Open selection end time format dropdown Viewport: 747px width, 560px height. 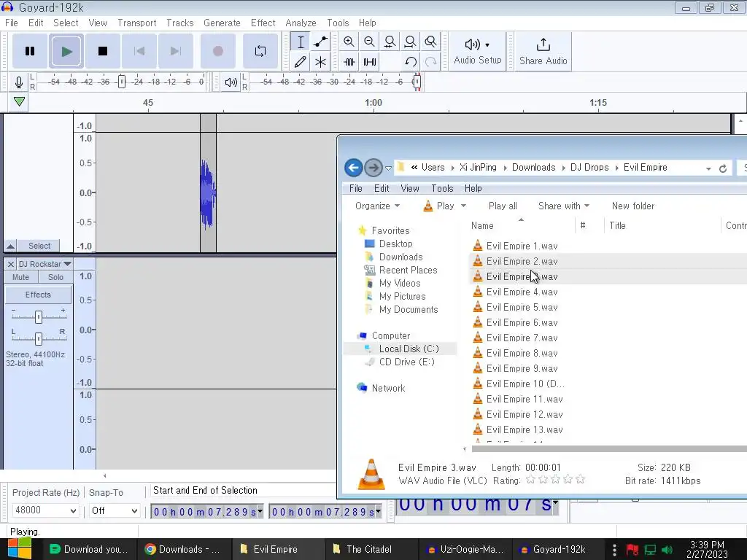pos(379,511)
